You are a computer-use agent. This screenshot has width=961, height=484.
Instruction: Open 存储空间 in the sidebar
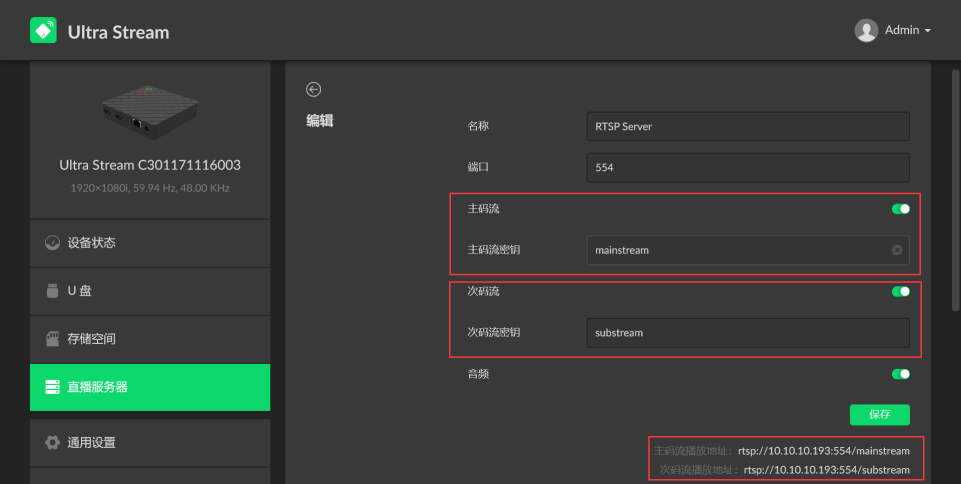tap(150, 339)
